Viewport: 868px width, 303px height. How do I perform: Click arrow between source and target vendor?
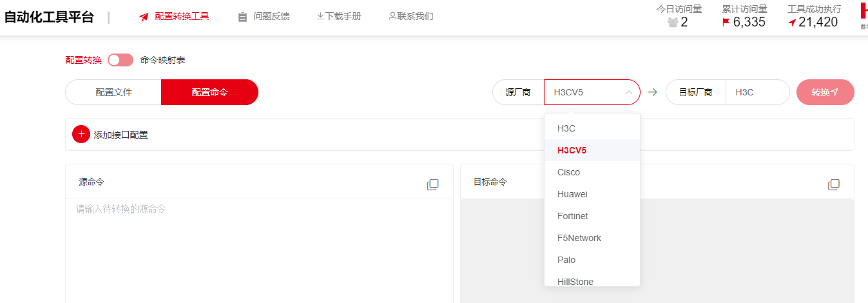[x=653, y=92]
